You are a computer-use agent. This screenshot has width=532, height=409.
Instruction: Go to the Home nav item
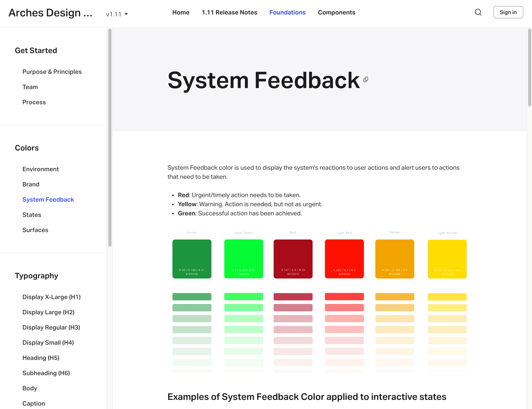tap(181, 12)
